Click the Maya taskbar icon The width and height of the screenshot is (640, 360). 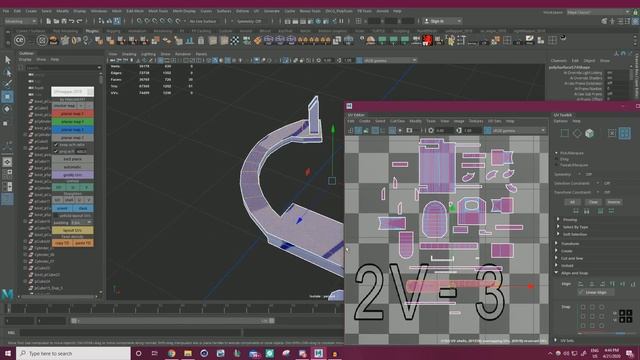click(x=318, y=353)
